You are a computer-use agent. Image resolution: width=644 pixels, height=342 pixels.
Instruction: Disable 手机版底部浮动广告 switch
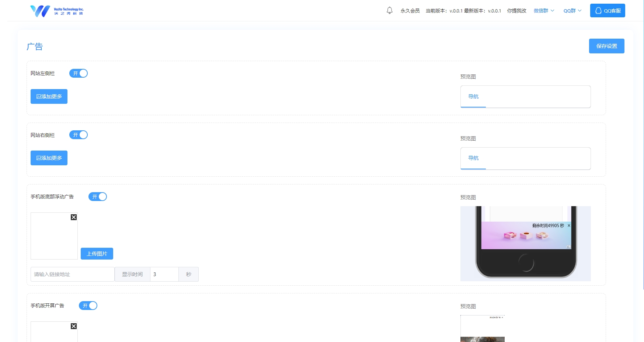(x=98, y=197)
